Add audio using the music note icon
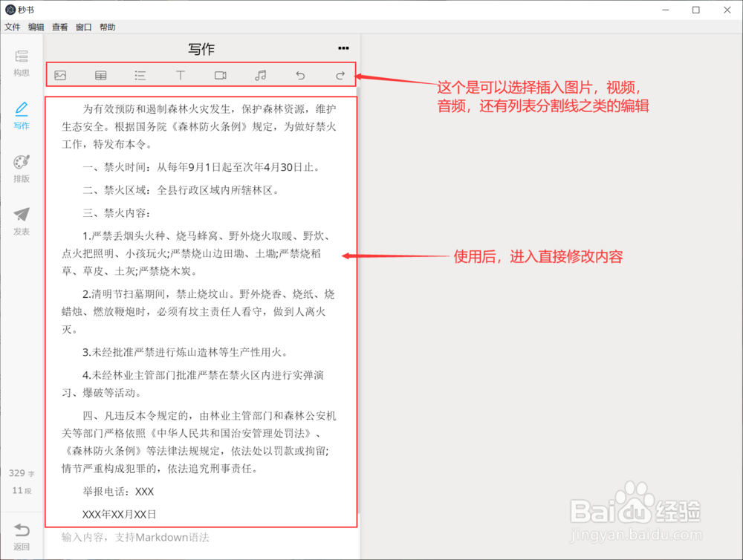The height and width of the screenshot is (560, 743). click(260, 75)
